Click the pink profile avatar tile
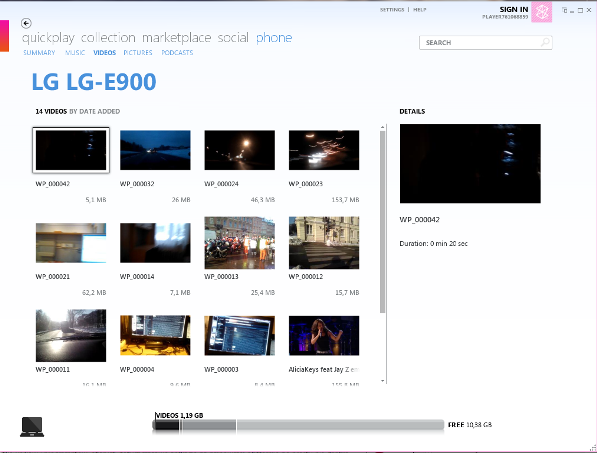 point(541,12)
